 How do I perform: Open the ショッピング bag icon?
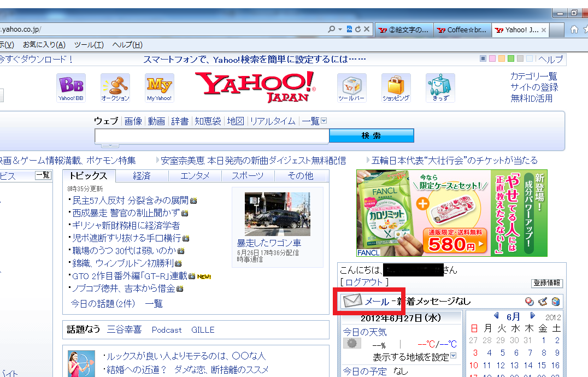396,87
